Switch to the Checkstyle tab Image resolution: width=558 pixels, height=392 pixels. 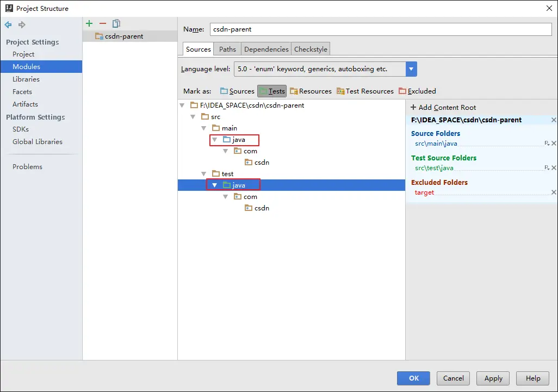(311, 49)
